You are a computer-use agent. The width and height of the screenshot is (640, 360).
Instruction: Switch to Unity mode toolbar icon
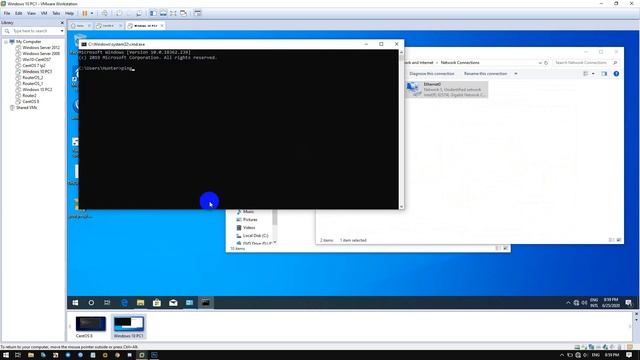point(184,13)
